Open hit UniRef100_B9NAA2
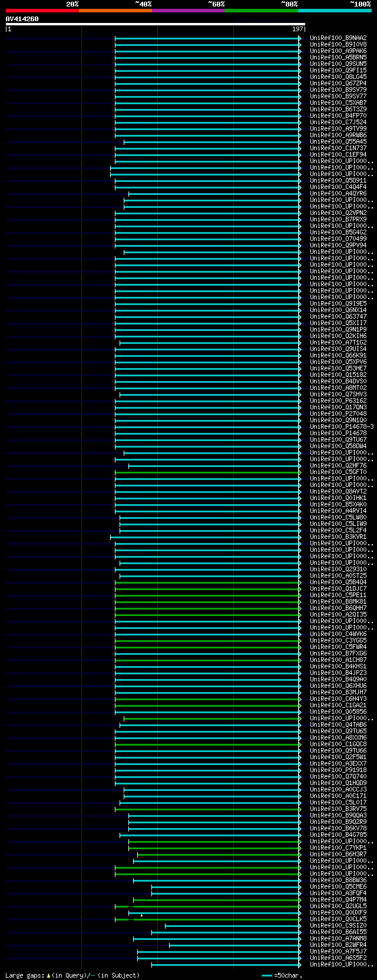377x980 pixels. tap(338, 38)
